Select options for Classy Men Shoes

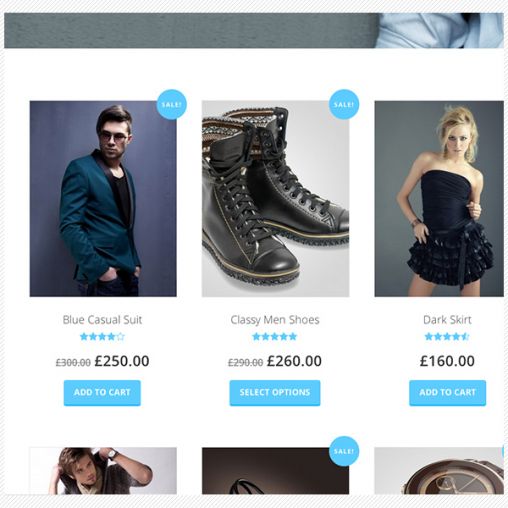tap(275, 393)
